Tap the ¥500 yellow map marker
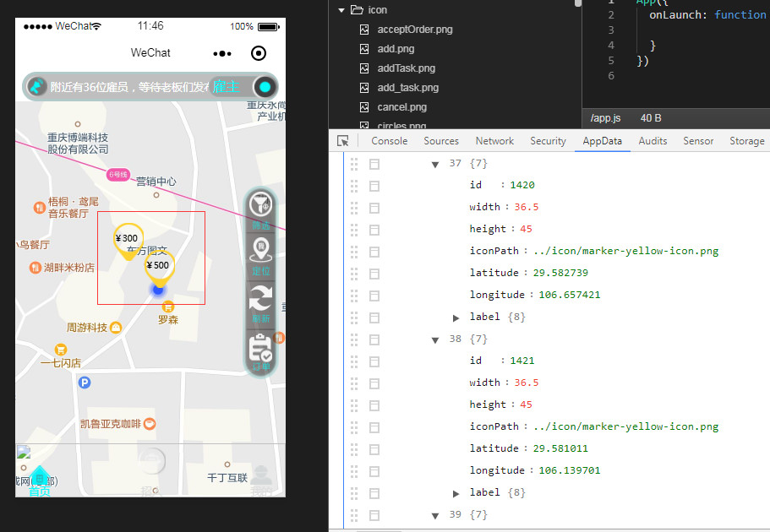 click(159, 268)
